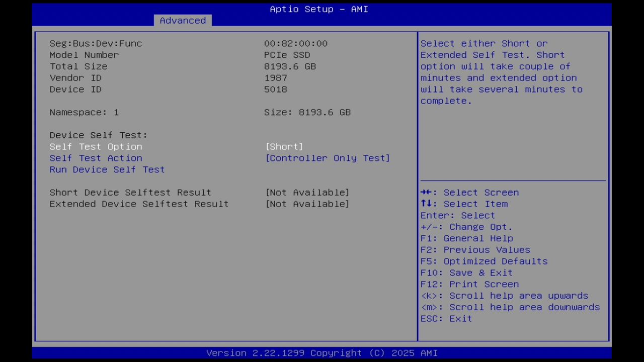Viewport: 644px width, 362px height.
Task: Select the Extended Device Selftest Result entry
Action: click(139, 204)
